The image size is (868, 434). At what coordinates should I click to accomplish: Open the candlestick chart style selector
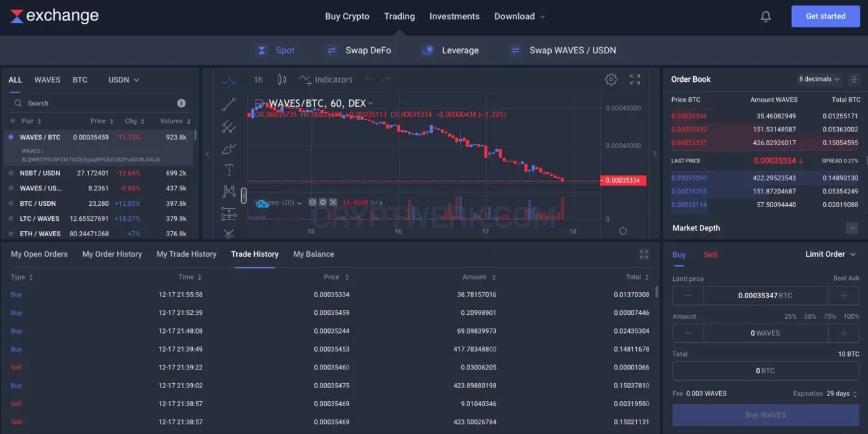point(281,79)
